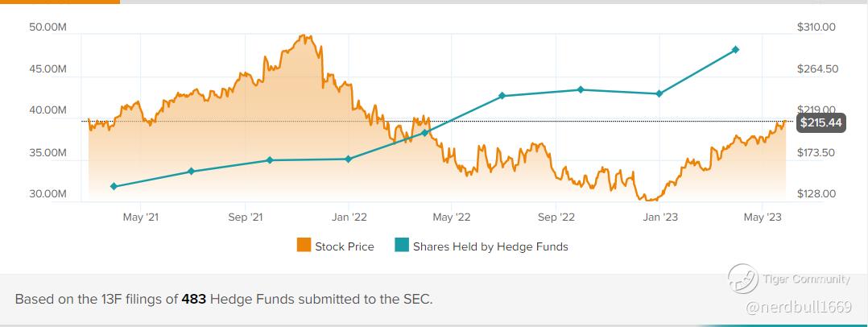Viewport: 868px width, 327px height.
Task: Open the @nerdbull1669 profile handle
Action: click(x=798, y=307)
